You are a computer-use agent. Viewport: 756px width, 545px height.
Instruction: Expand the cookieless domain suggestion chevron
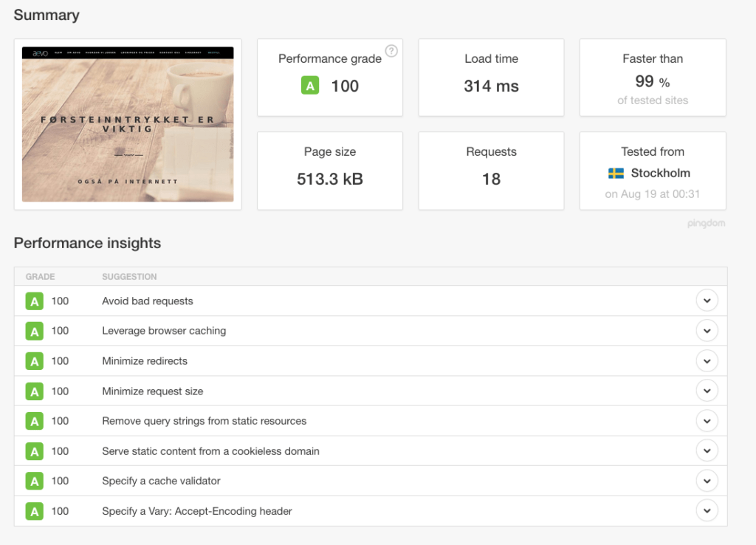(x=707, y=451)
